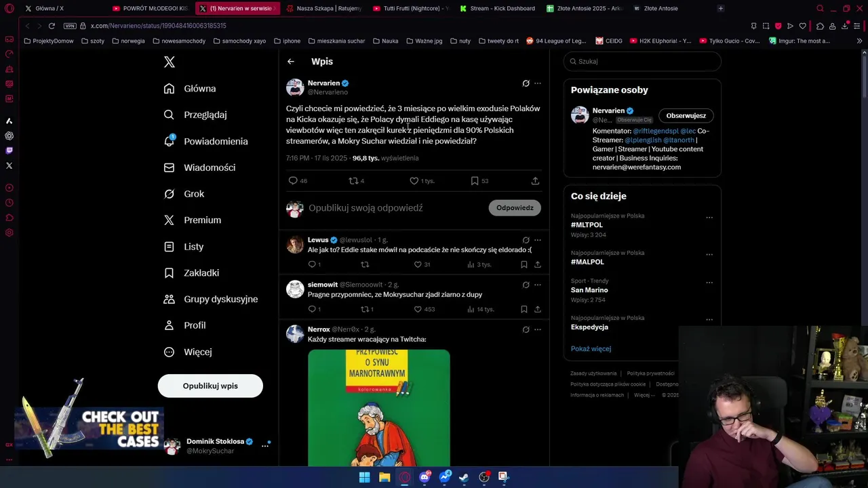Screen dimensions: 868x488
Task: Open Premium in the X sidebar
Action: [193, 220]
